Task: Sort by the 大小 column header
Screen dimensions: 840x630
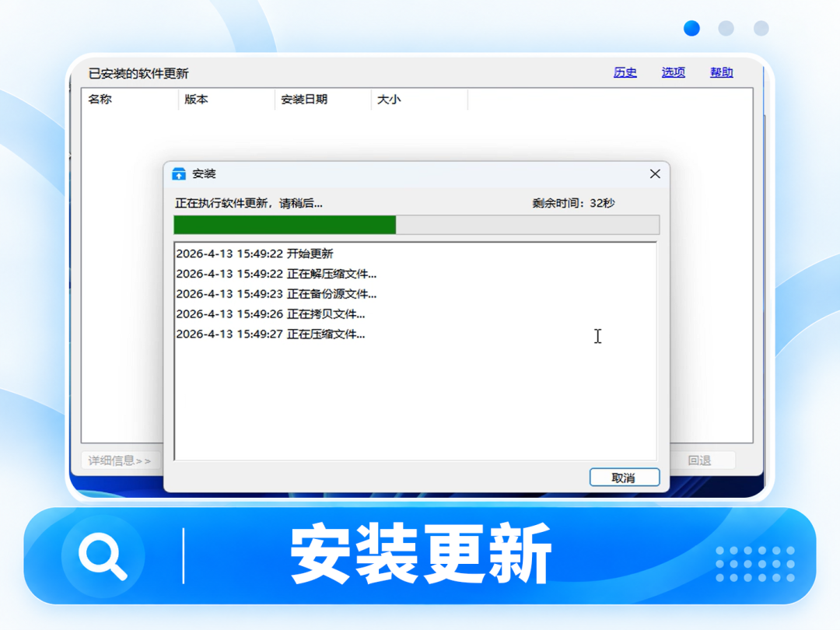Action: click(419, 100)
